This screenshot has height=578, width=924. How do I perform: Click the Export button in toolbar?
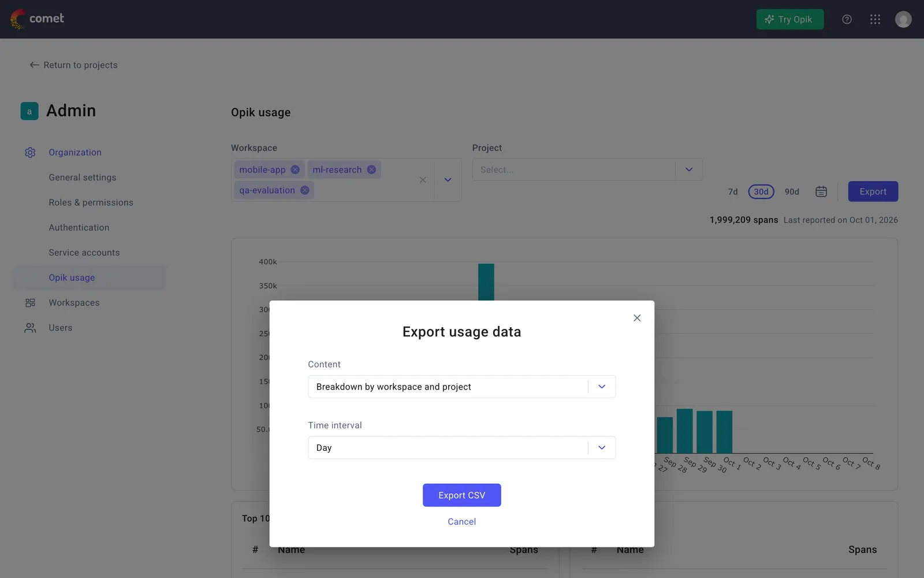coord(873,191)
